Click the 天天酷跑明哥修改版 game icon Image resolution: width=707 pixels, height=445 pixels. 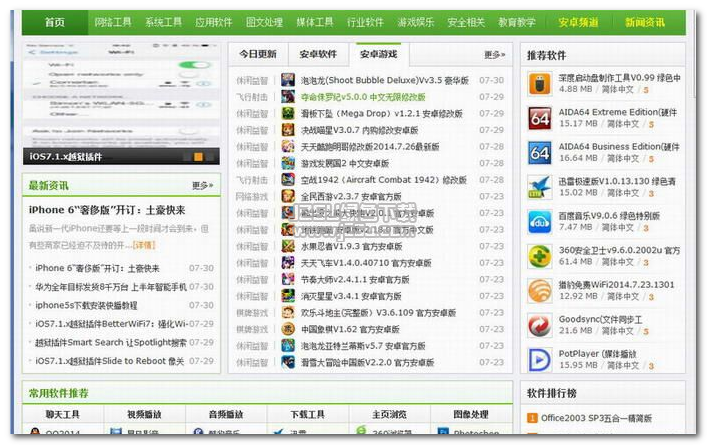(x=288, y=147)
